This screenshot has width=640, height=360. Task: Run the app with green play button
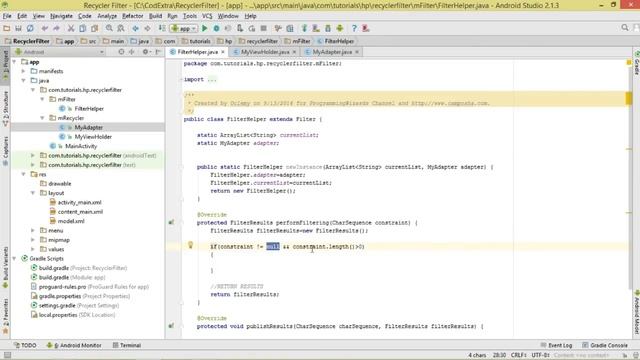coord(205,28)
